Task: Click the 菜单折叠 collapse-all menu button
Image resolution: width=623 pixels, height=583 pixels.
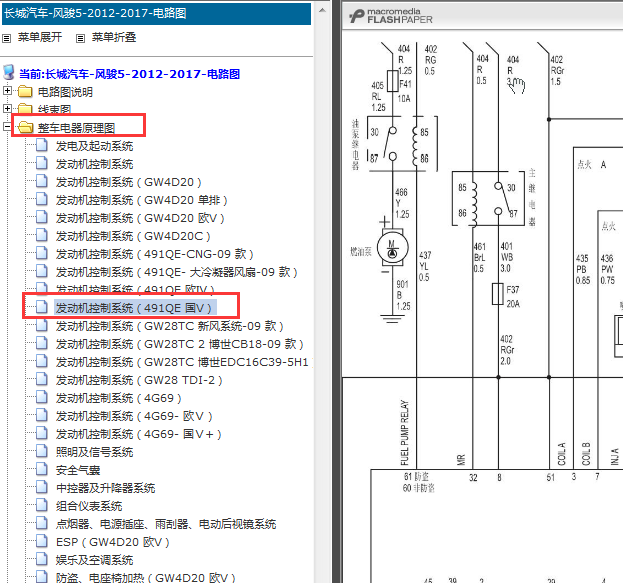Action: coord(114,37)
